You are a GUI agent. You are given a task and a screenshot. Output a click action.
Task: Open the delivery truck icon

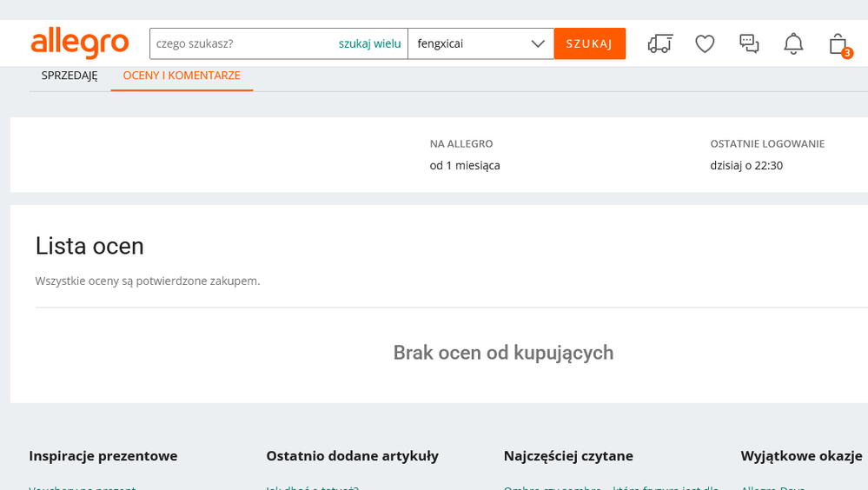point(660,43)
